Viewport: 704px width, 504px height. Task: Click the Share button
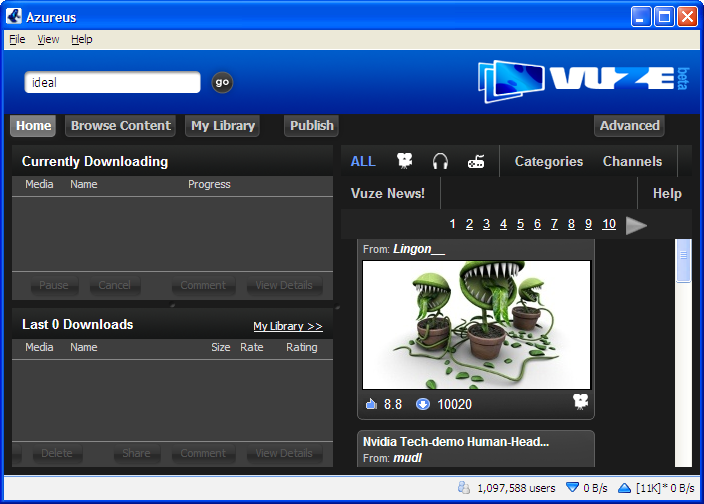136,453
